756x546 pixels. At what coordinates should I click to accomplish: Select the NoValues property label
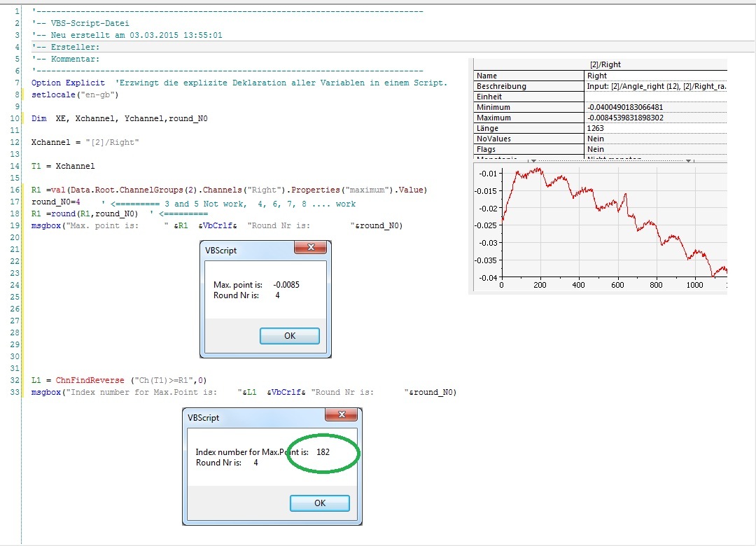click(x=529, y=139)
